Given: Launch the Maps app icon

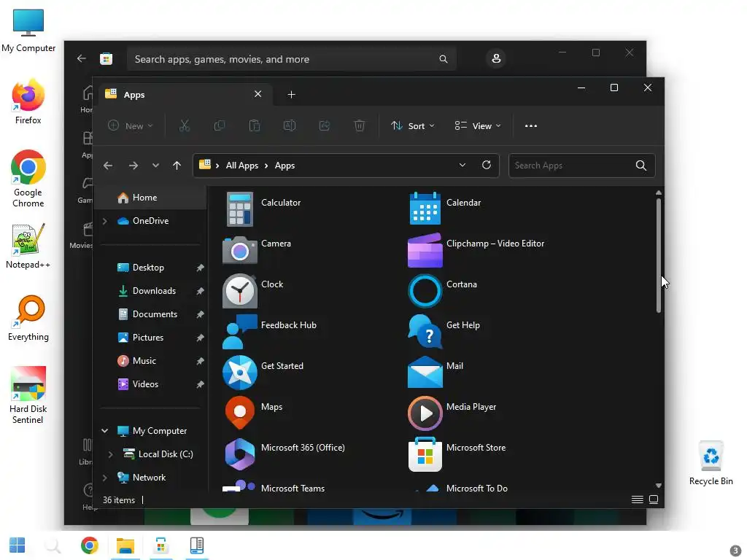Looking at the screenshot, I should 239,413.
